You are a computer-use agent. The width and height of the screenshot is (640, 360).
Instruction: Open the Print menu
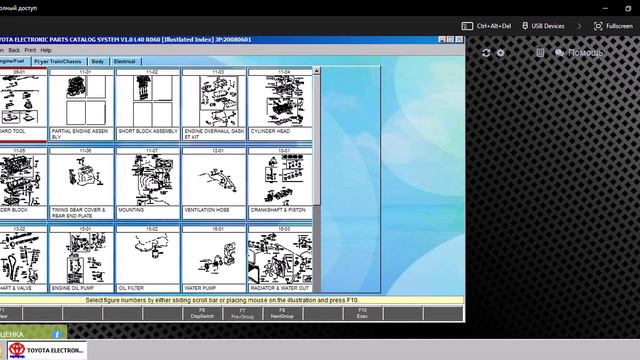point(30,50)
